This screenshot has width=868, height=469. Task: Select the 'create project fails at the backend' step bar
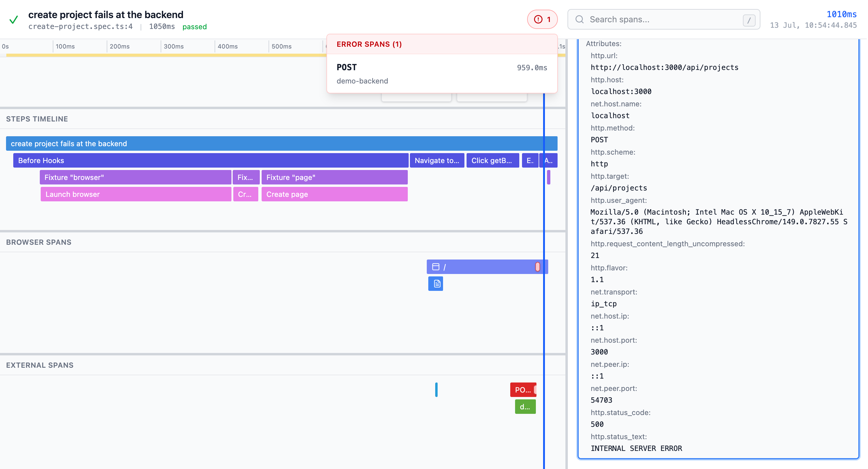pyautogui.click(x=281, y=143)
